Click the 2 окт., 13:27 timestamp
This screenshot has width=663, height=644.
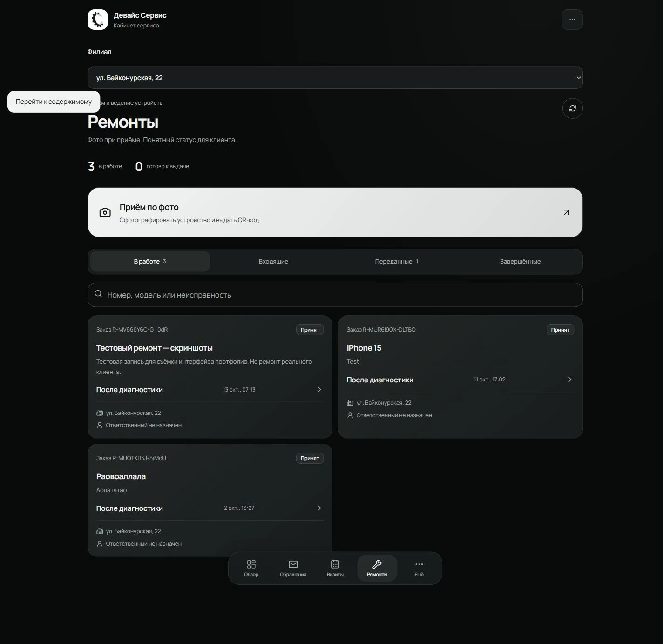pos(239,508)
